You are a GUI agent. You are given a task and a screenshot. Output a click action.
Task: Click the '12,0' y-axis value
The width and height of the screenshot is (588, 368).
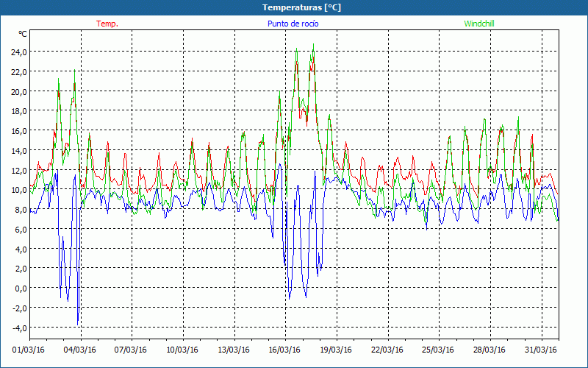[19, 171]
